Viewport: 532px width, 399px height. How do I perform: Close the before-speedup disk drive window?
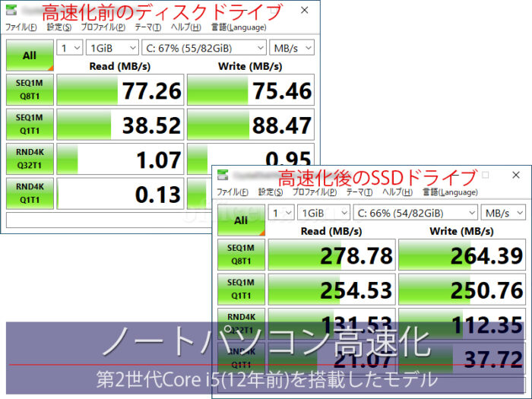304,11
